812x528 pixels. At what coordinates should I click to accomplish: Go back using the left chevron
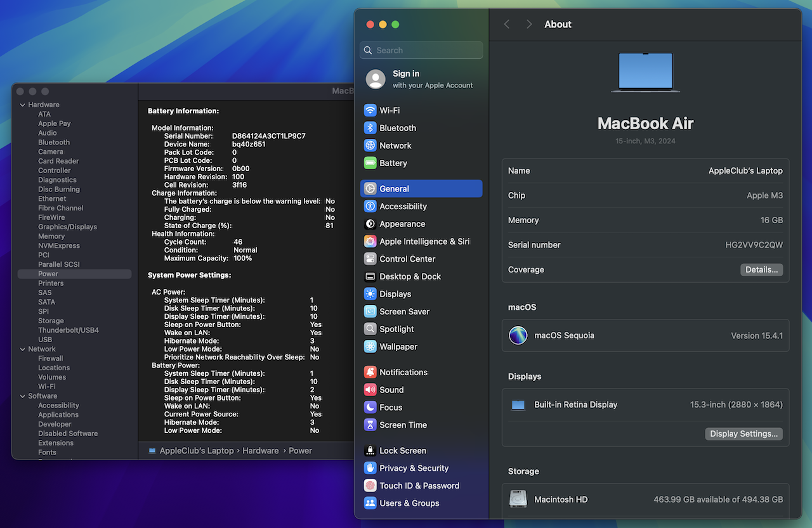[x=507, y=24]
